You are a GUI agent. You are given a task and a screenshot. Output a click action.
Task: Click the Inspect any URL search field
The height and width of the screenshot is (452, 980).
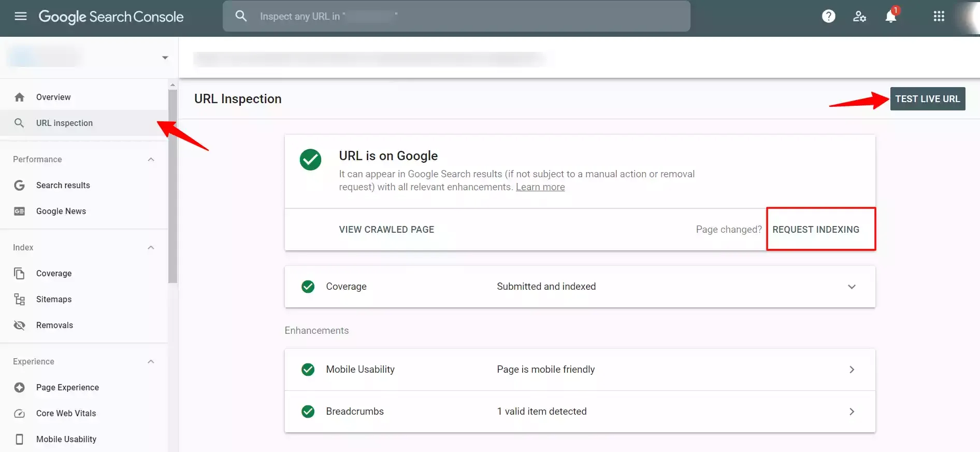[456, 16]
